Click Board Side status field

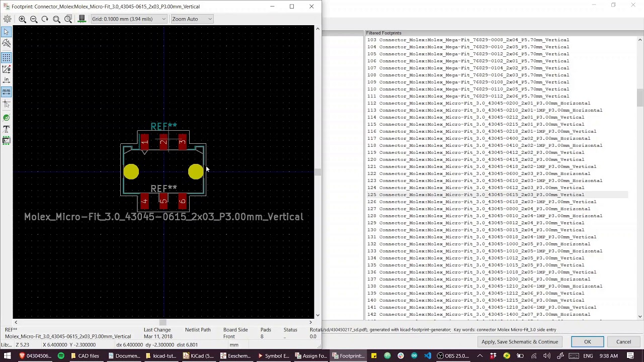click(235, 333)
